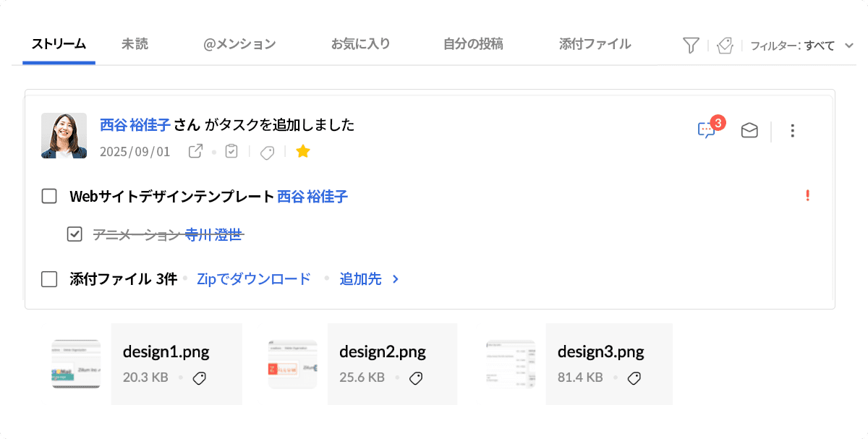Click the struck-through 寺川澄世 link

click(213, 234)
